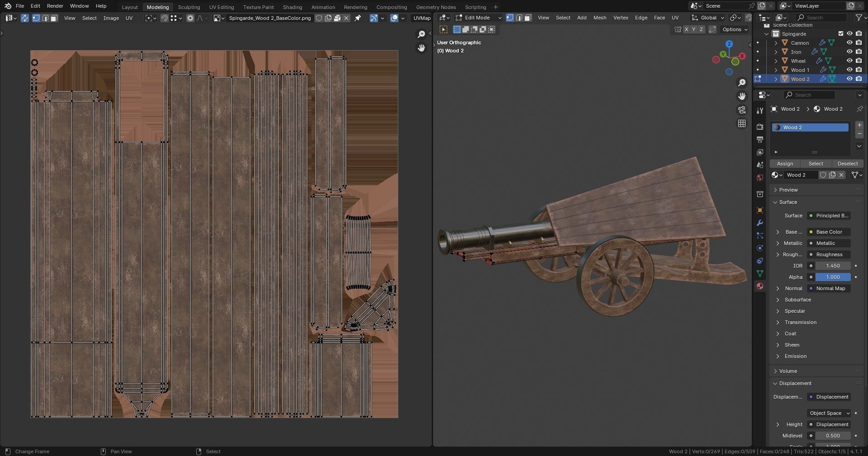Add a material slot with the plus button
Image resolution: width=868 pixels, height=456 pixels.
pos(859,125)
